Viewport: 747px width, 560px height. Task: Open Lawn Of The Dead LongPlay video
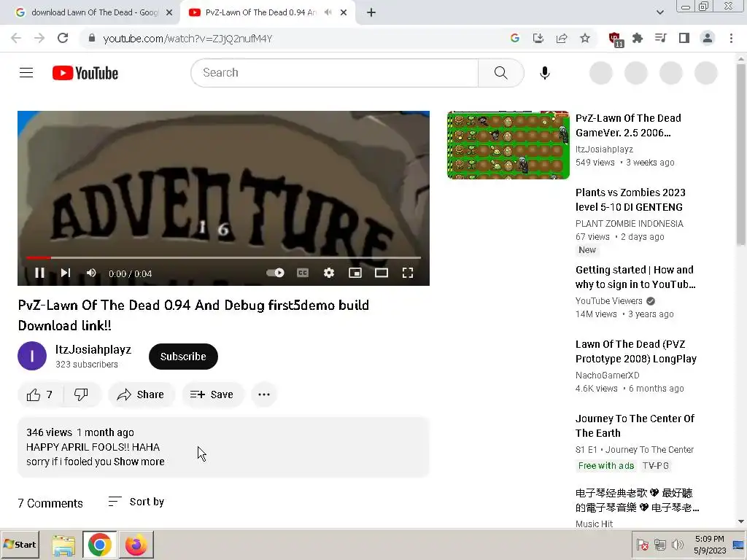[x=636, y=351]
